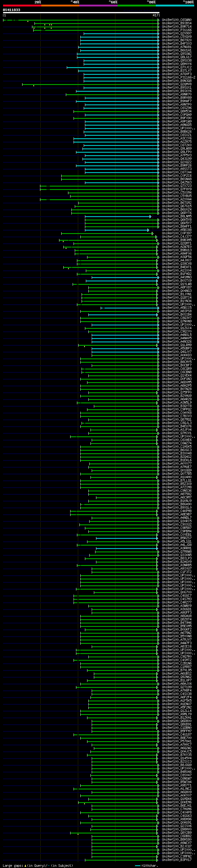Click the UniRef100_Q1LRM9 label

coord(176,345)
